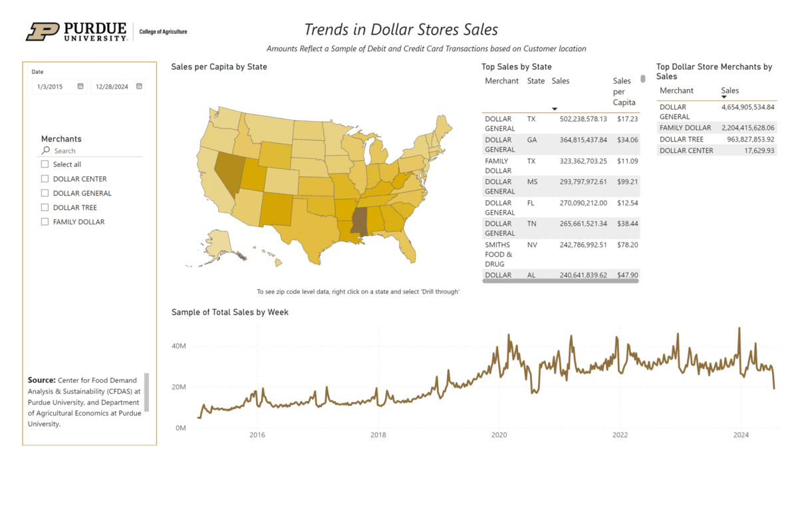Toggle the DOLLAR TREE merchant checkbox
Screen dimensions: 798x532
coord(45,207)
